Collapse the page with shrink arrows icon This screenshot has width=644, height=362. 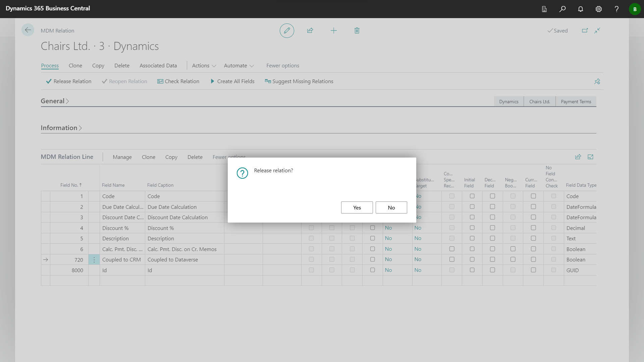(x=597, y=31)
